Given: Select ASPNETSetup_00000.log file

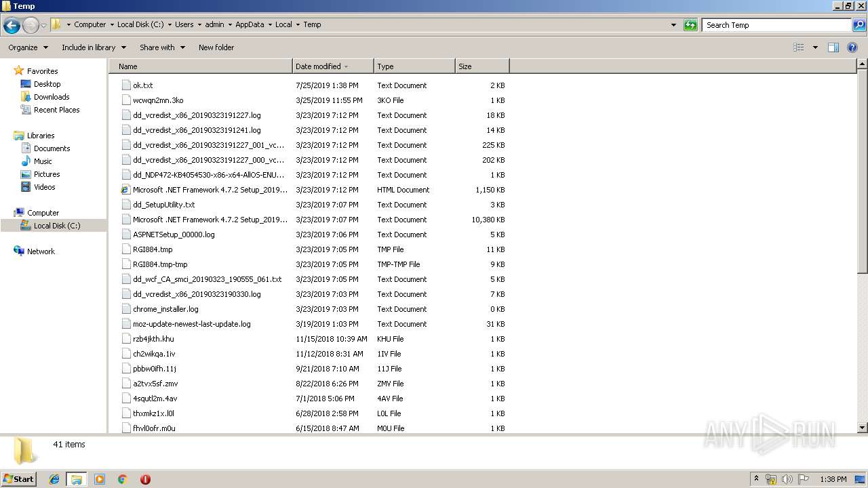Looking at the screenshot, I should click(x=174, y=235).
